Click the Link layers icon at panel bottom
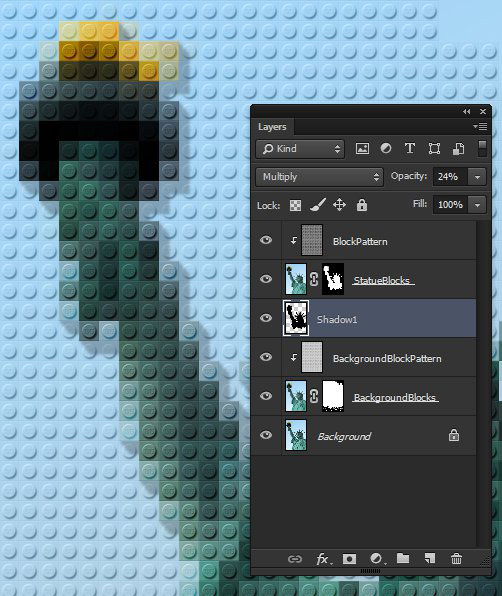The width and height of the screenshot is (502, 596). click(x=295, y=559)
